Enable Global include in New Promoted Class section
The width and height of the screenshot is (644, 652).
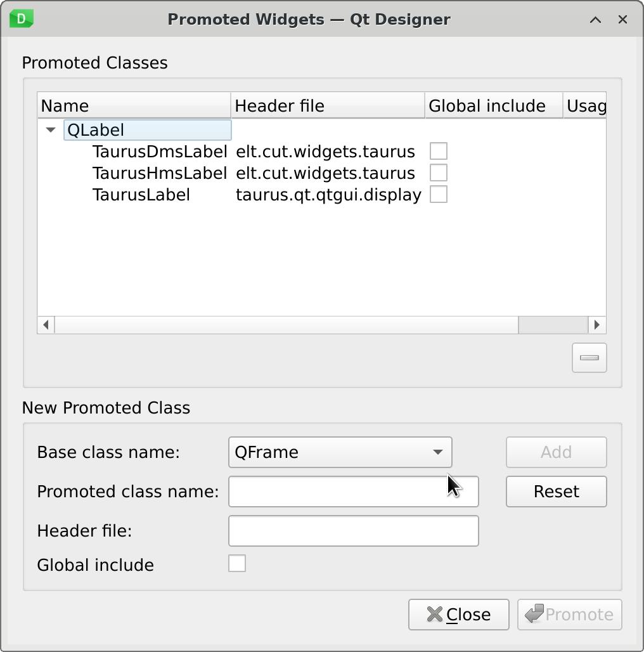[x=236, y=563]
